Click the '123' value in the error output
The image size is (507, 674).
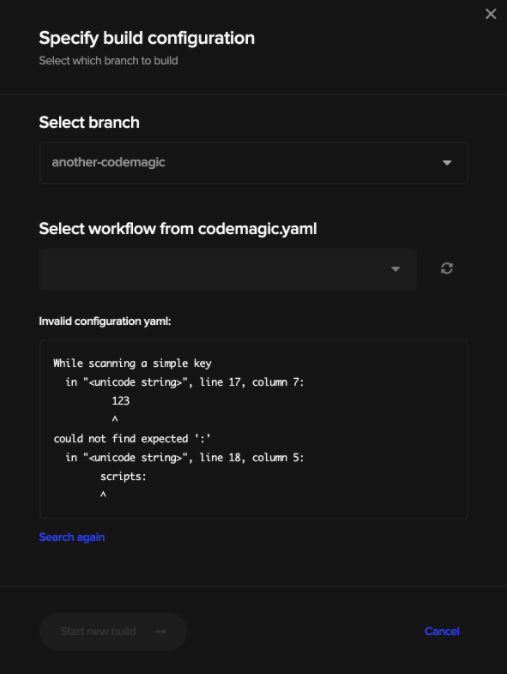[x=120, y=401]
